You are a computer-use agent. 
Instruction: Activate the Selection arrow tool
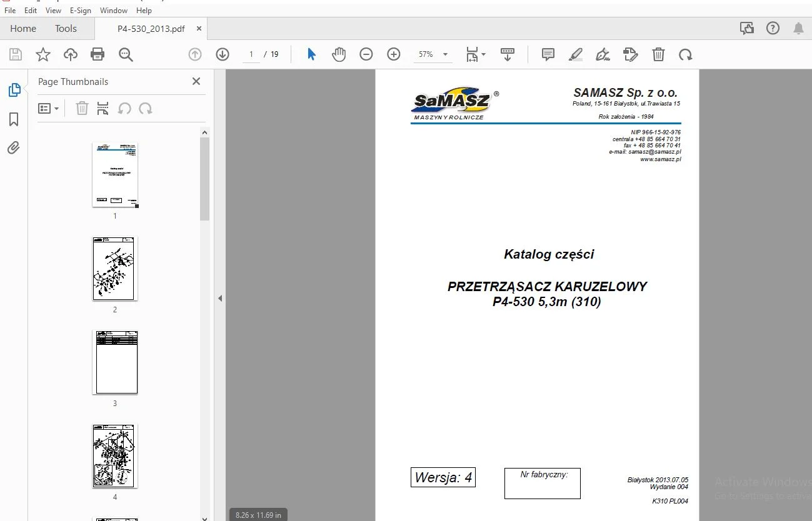(x=311, y=54)
